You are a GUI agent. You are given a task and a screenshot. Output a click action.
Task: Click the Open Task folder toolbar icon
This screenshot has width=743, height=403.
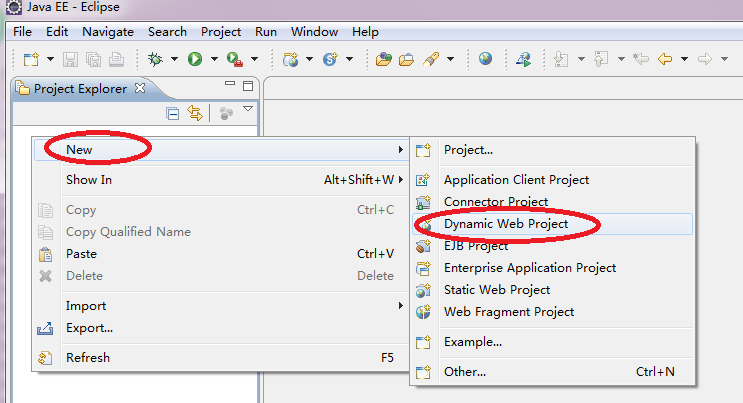tap(407, 59)
